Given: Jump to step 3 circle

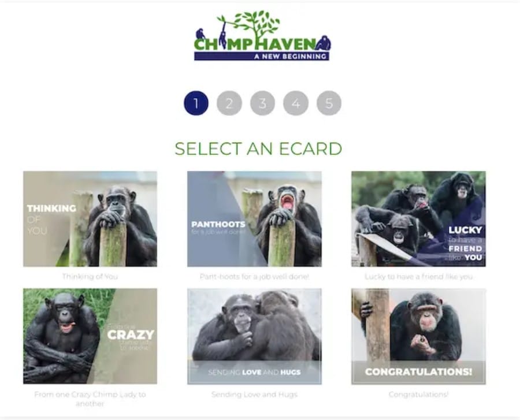Looking at the screenshot, I should click(x=262, y=103).
